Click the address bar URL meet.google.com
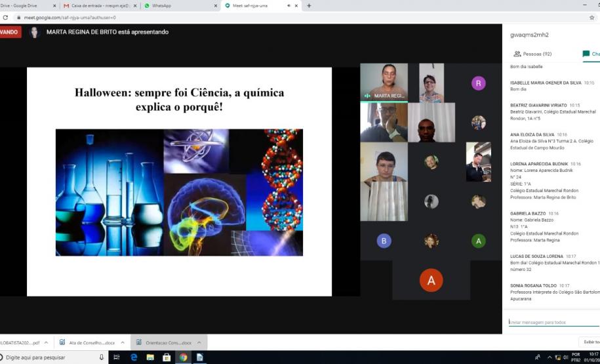 (70, 17)
